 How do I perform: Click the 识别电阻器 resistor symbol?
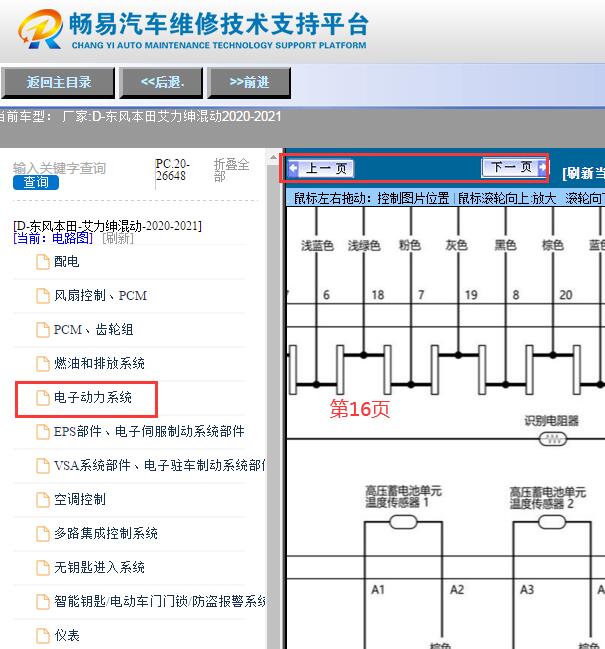pyautogui.click(x=553, y=439)
